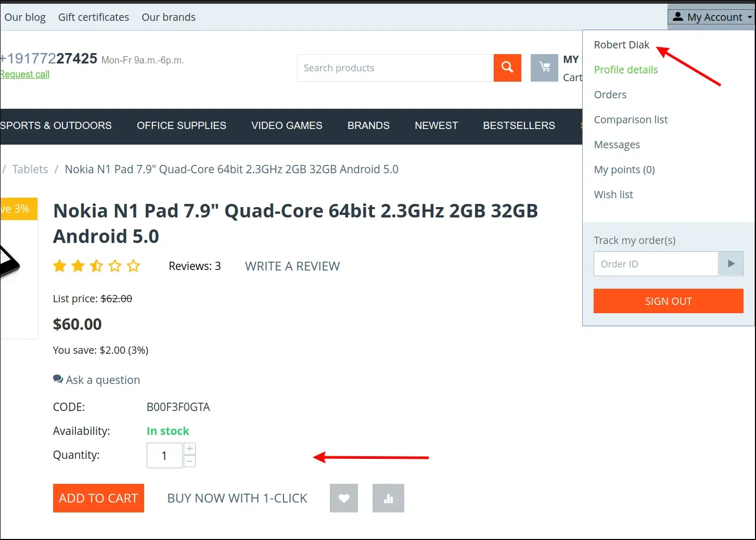This screenshot has width=756, height=540.
Task: Collapse the My Account dropdown
Action: click(711, 17)
